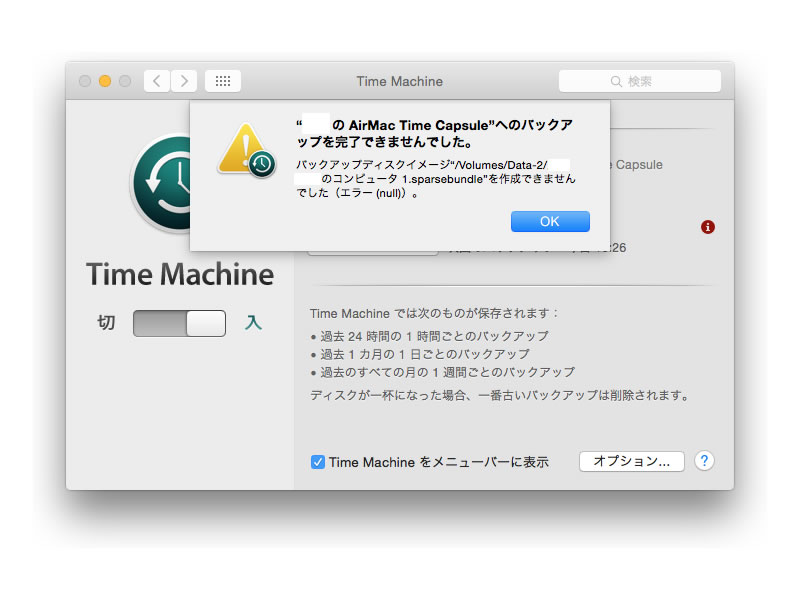
Task: Click OK to dismiss the backup error
Action: (x=550, y=221)
